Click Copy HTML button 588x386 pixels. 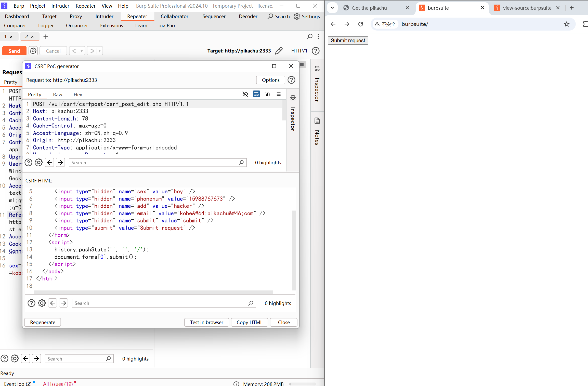click(250, 322)
